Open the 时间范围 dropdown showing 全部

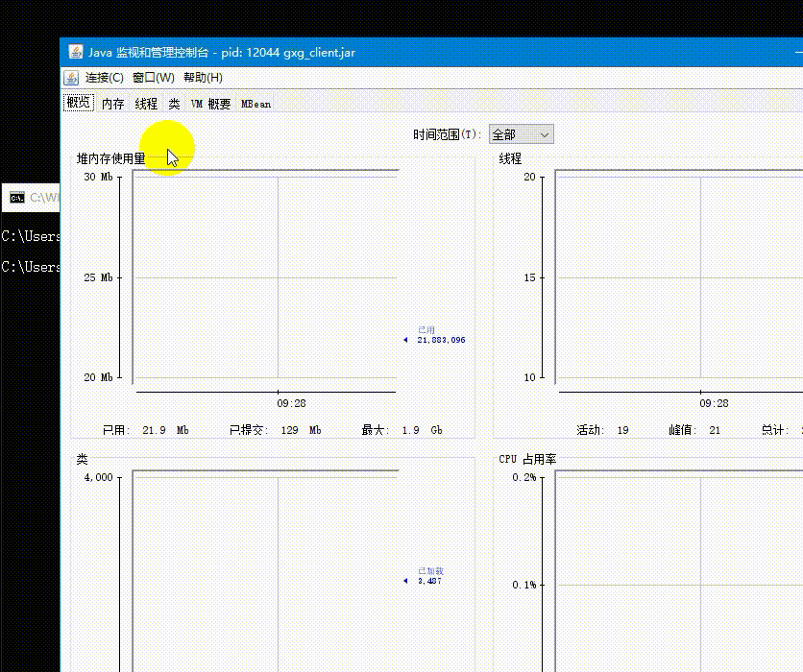[521, 133]
